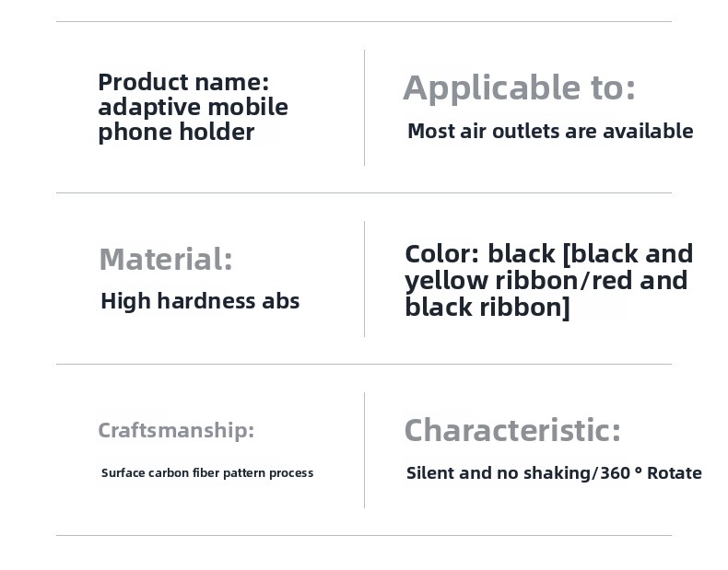Select the "adaptive mobile phone holder" text

pos(193,120)
